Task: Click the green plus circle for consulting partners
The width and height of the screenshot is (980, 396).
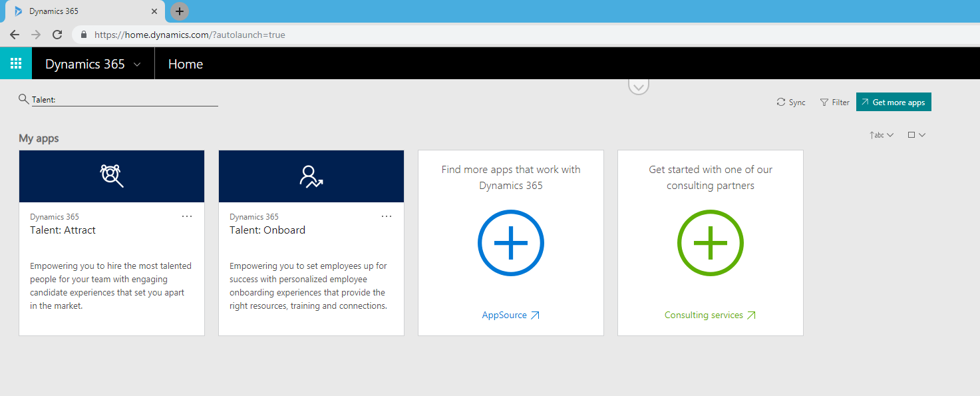Action: coord(711,243)
